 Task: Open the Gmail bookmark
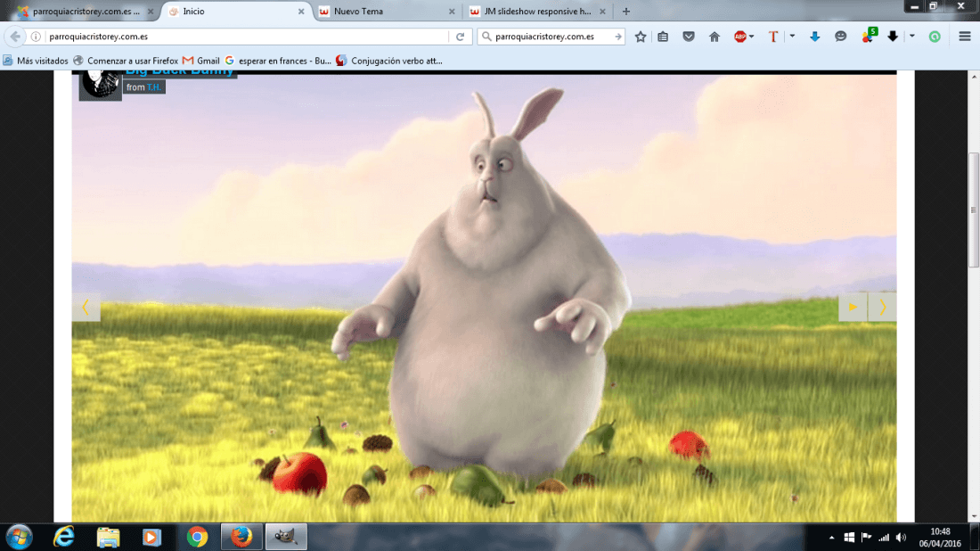click(x=201, y=61)
